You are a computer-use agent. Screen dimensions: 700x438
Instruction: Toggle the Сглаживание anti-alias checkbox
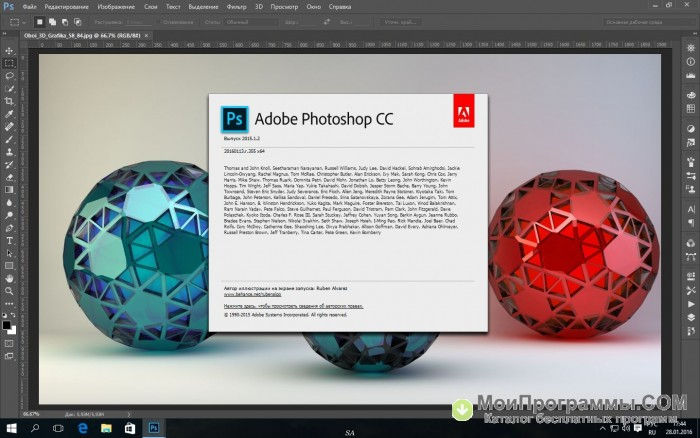click(x=177, y=21)
